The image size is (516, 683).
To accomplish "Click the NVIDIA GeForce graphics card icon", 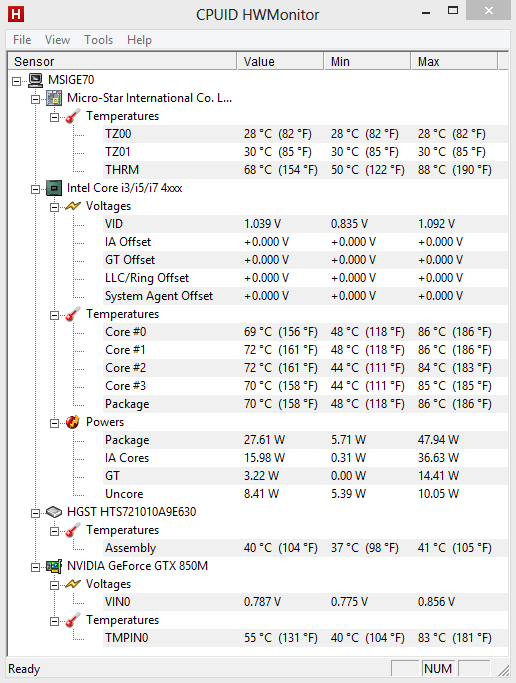I will pos(54,566).
